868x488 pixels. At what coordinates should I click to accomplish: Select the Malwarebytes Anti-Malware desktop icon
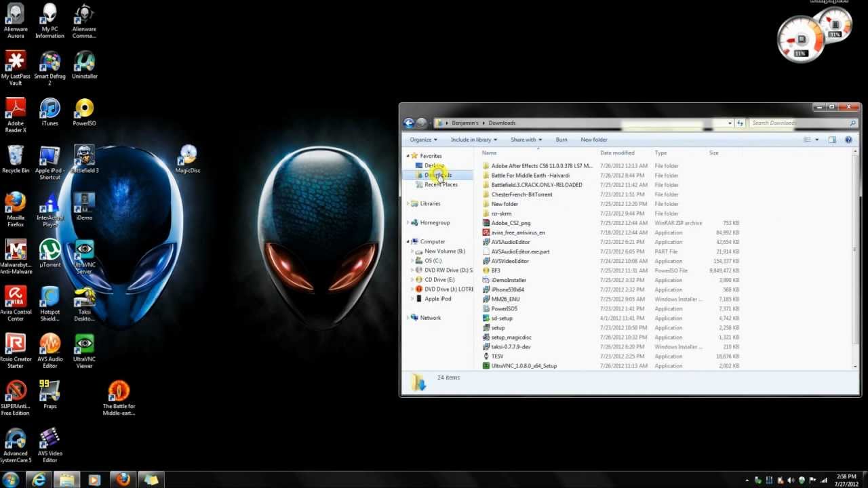15,257
